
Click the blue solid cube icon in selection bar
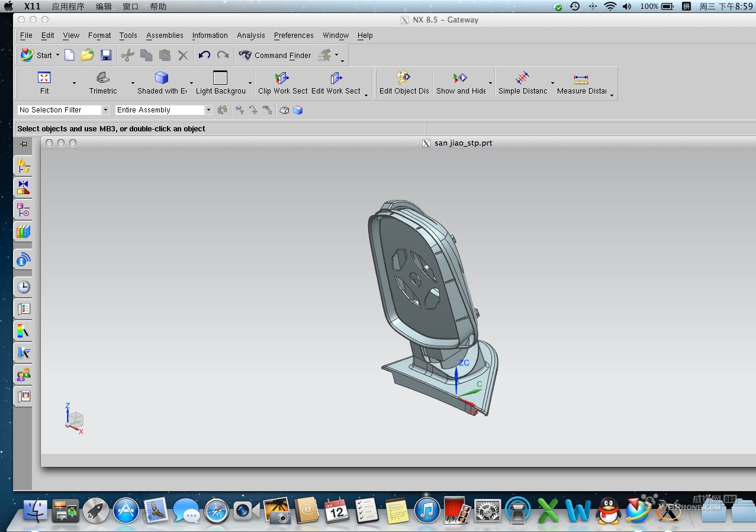point(298,110)
